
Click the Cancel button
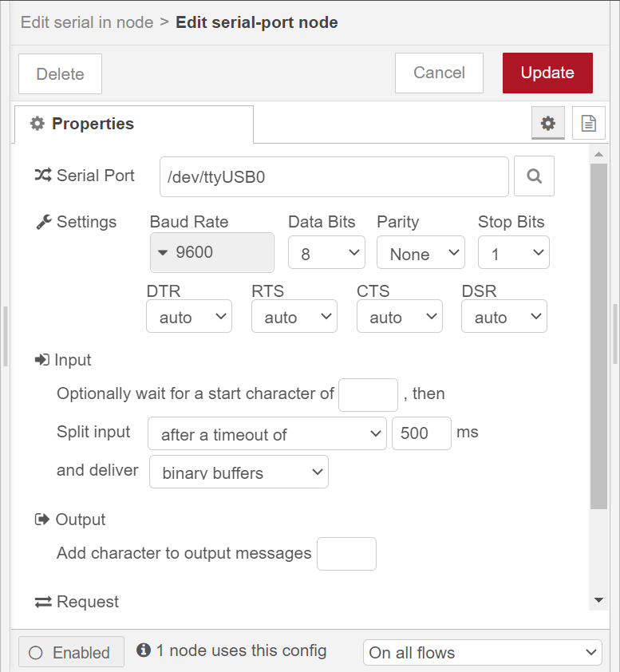click(439, 73)
